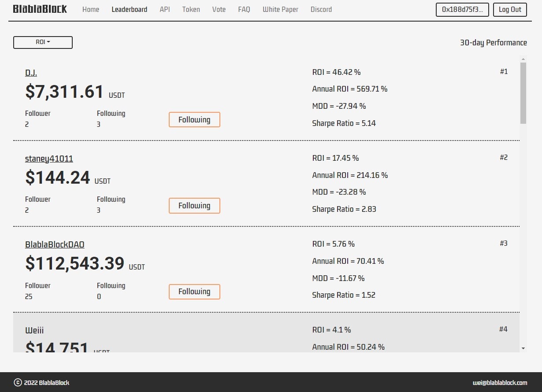Click the #2 rank label
Screen dimensions: 542x392
coord(504,157)
